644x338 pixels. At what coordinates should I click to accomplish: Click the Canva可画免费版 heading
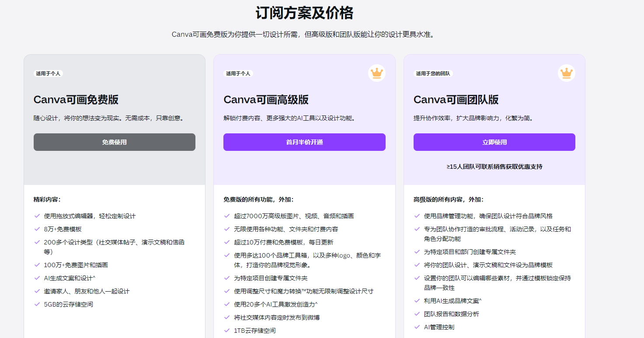click(76, 100)
